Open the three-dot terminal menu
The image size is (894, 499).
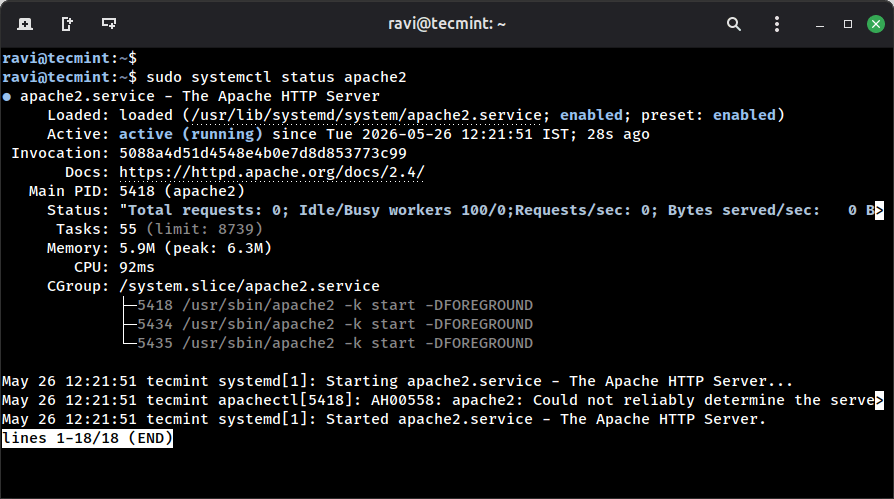777,24
